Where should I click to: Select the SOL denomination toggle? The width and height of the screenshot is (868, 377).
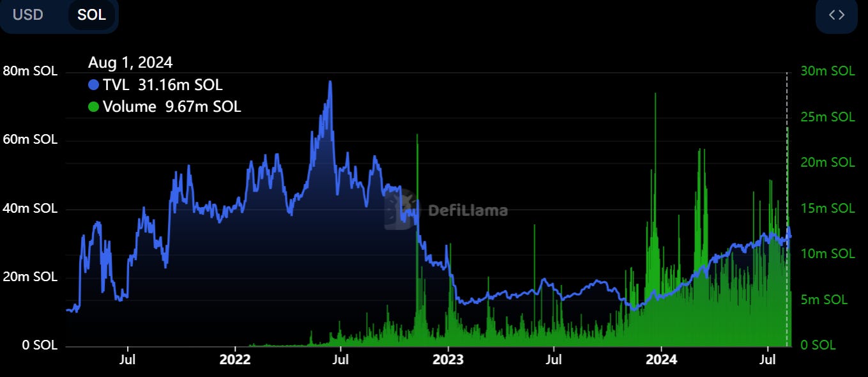91,15
